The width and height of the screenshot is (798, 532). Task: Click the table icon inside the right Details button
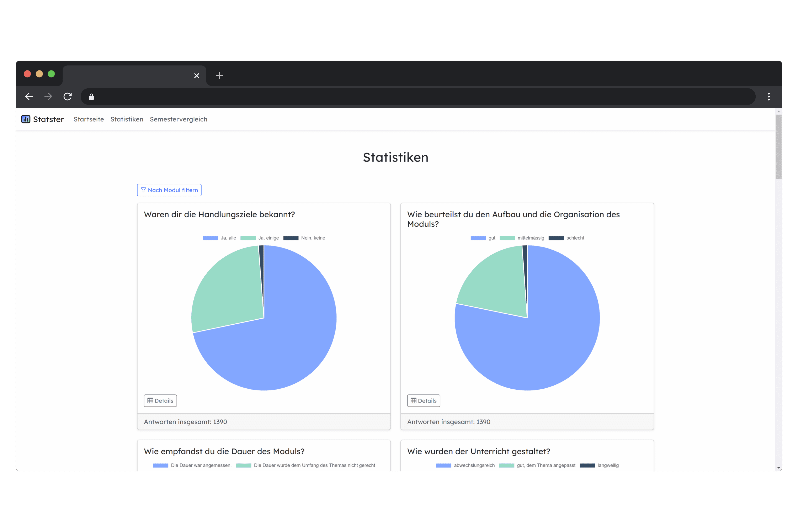(413, 401)
